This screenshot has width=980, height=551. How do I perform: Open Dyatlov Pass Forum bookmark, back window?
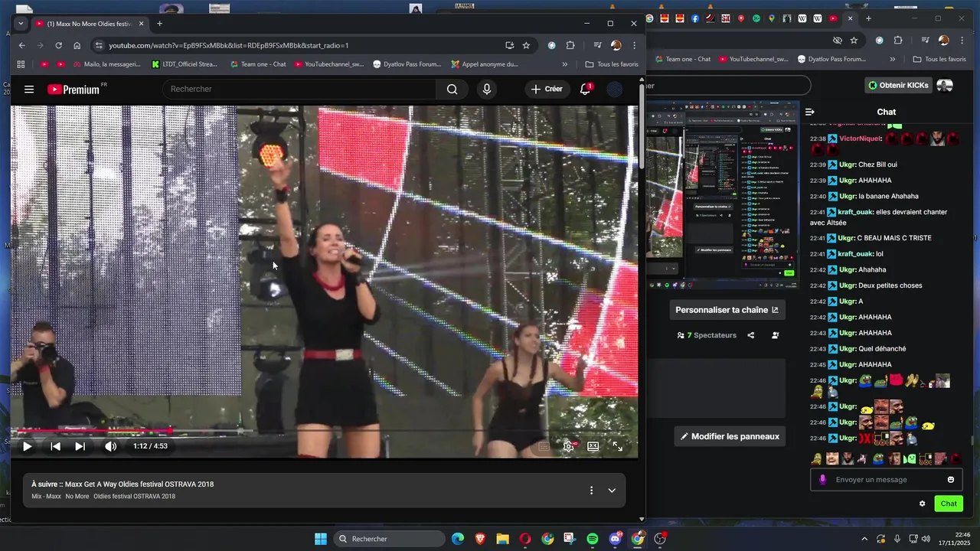(x=831, y=59)
